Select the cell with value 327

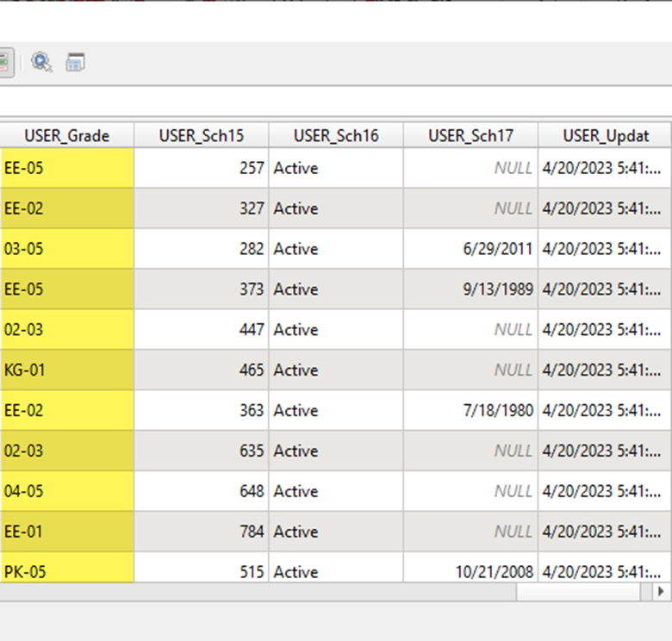(202, 208)
